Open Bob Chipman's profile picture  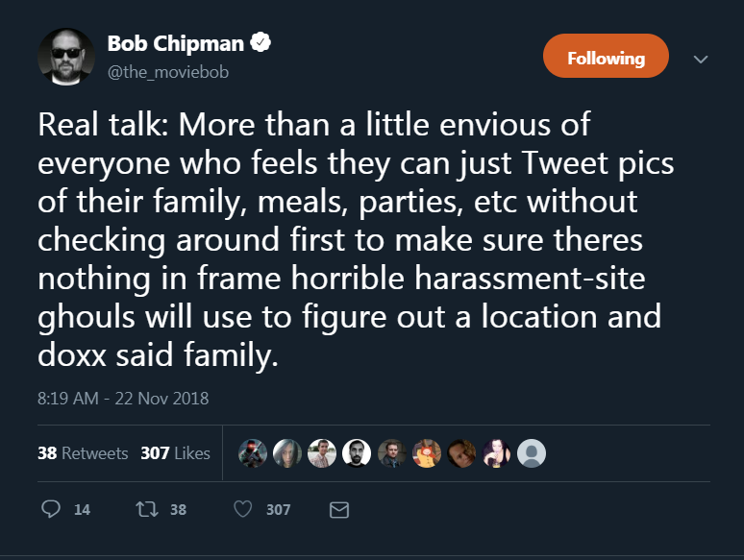coord(66,57)
